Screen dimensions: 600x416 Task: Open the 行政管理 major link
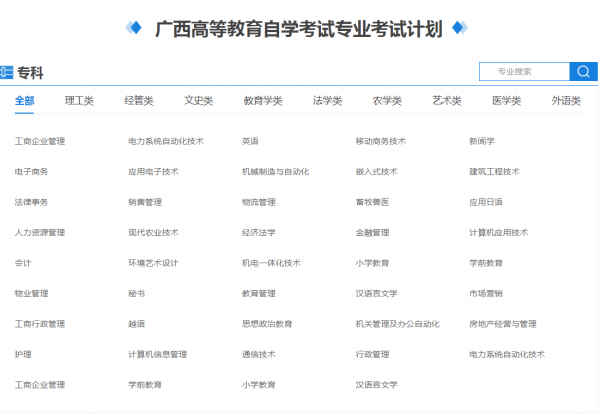click(x=372, y=354)
